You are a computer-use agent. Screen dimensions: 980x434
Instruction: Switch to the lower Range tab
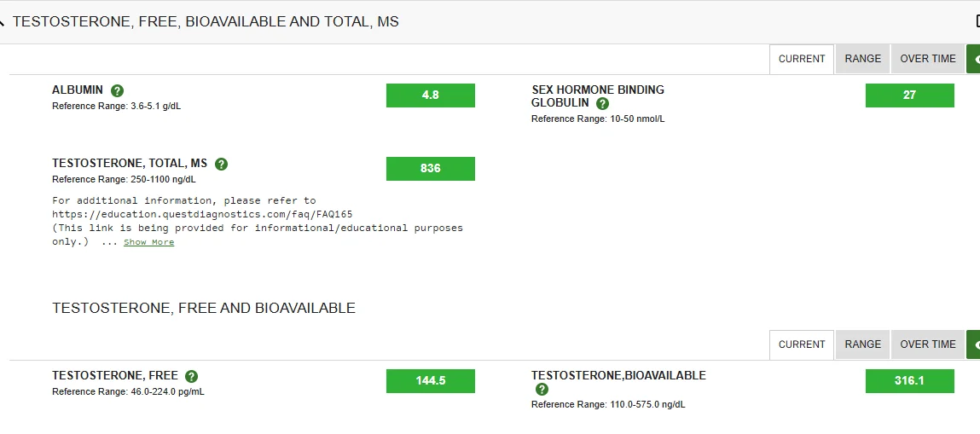[x=862, y=344]
